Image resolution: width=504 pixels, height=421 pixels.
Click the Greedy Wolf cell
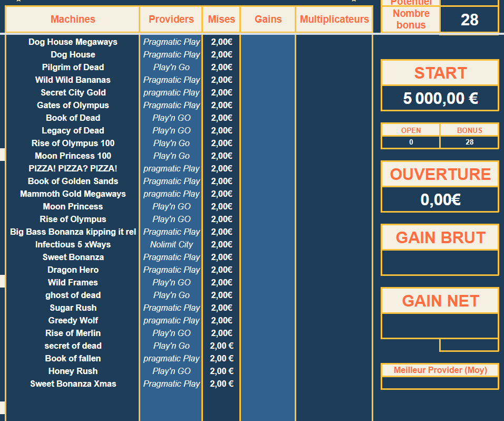tap(73, 320)
